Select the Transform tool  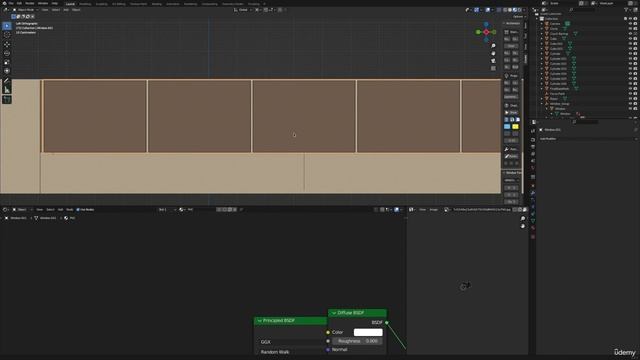pos(7,71)
